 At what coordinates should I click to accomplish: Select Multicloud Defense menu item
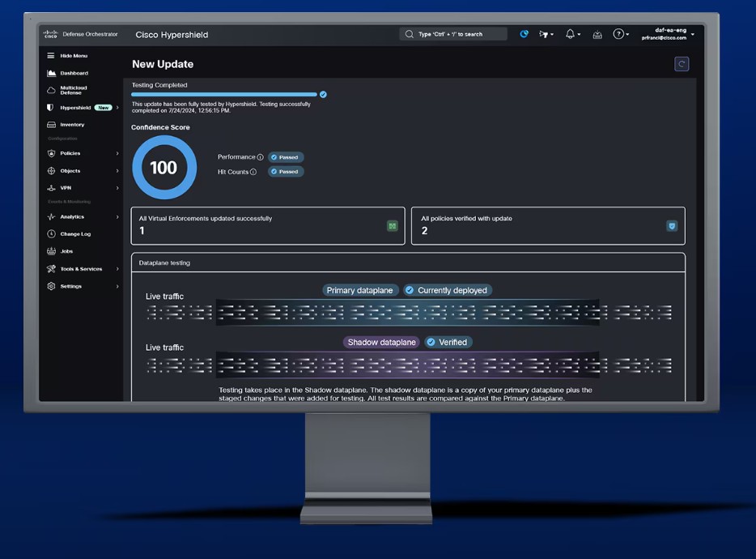[74, 90]
